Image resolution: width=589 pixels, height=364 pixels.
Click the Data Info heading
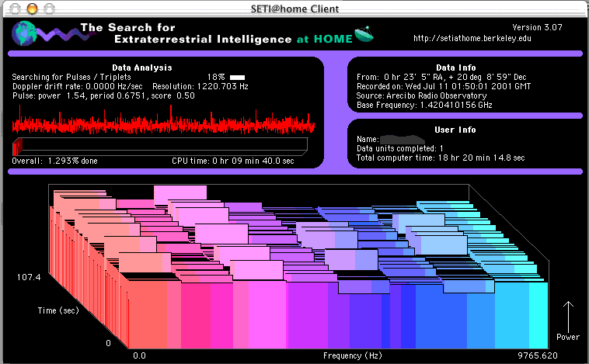click(455, 68)
